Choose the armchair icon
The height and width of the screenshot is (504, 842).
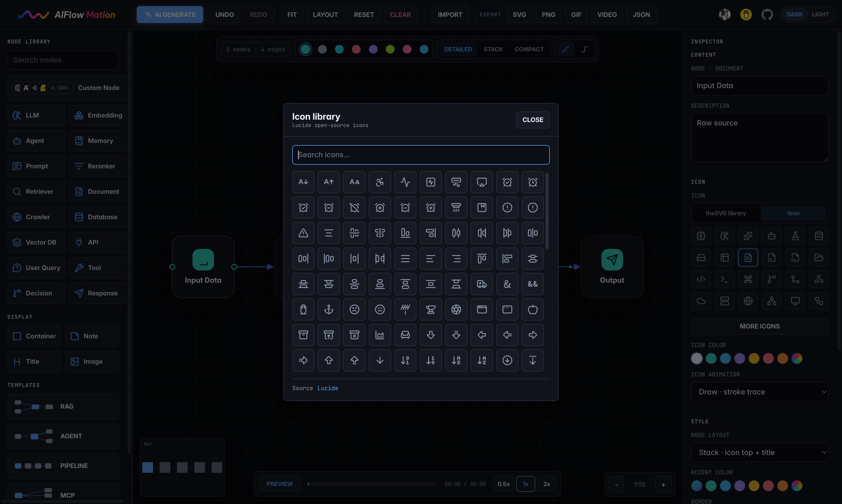(405, 335)
